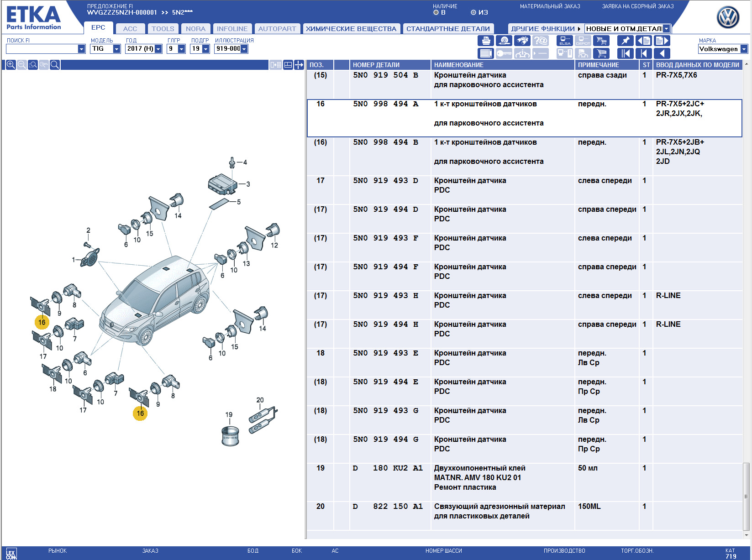The image size is (752, 560).
Task: Open the ХИМИЧЕСКИЕ ВЕЩЕСТВА tab
Action: [351, 29]
